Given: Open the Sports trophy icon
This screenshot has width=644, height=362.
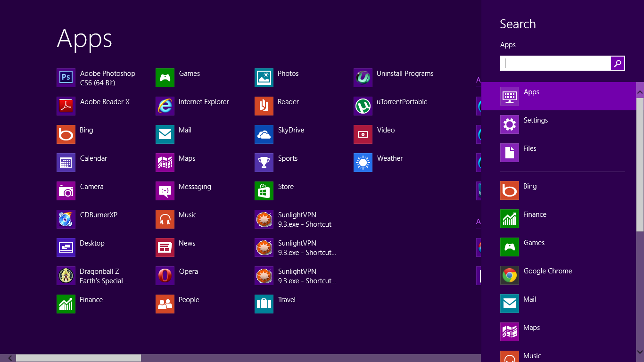Looking at the screenshot, I should point(264,163).
